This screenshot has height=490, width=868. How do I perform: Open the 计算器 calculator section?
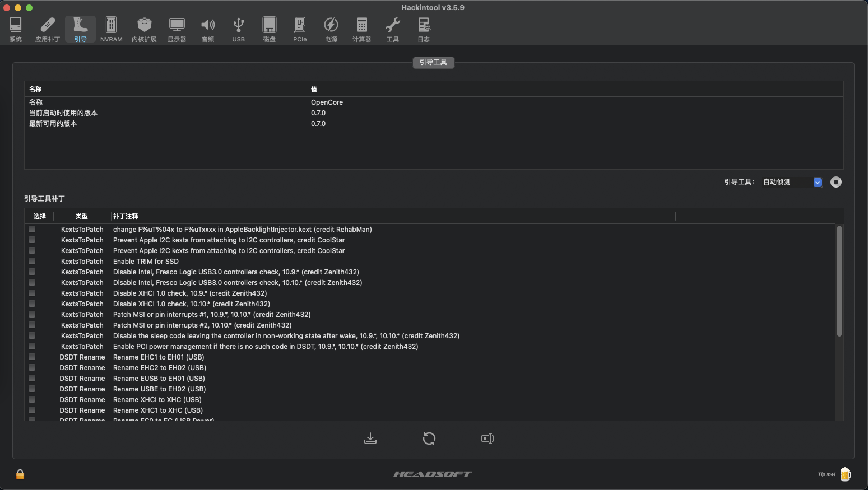[x=362, y=29]
